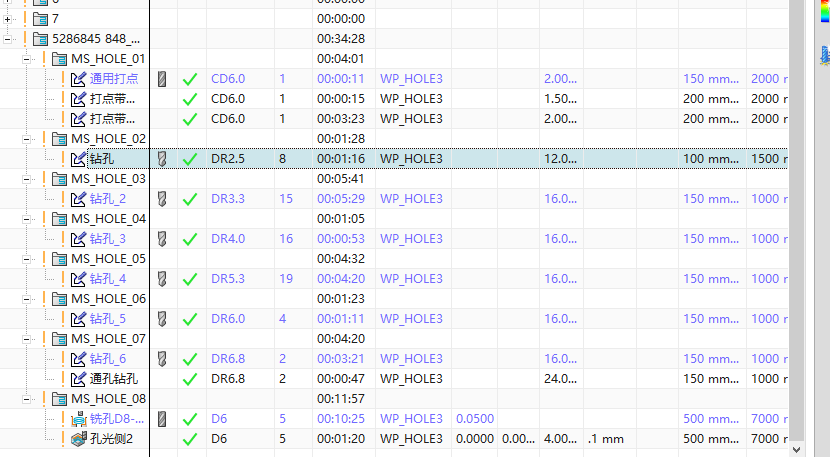Click the operation icon of 孔光侧2

pyautogui.click(x=78, y=439)
